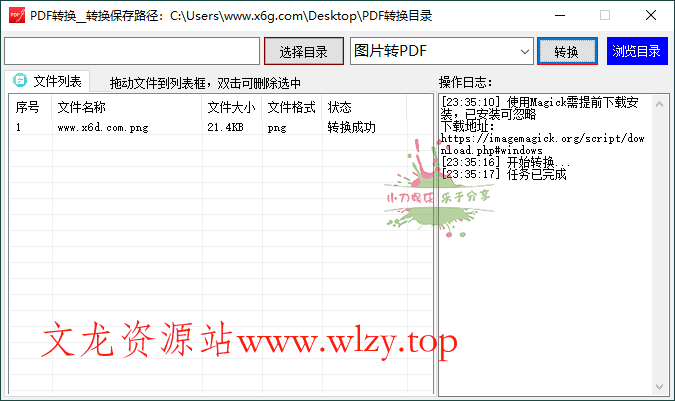
Task: Click the 序号 column header
Action: coord(31,107)
